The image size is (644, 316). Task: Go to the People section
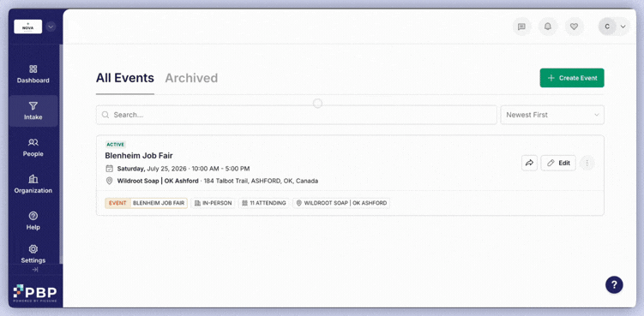coord(33,148)
